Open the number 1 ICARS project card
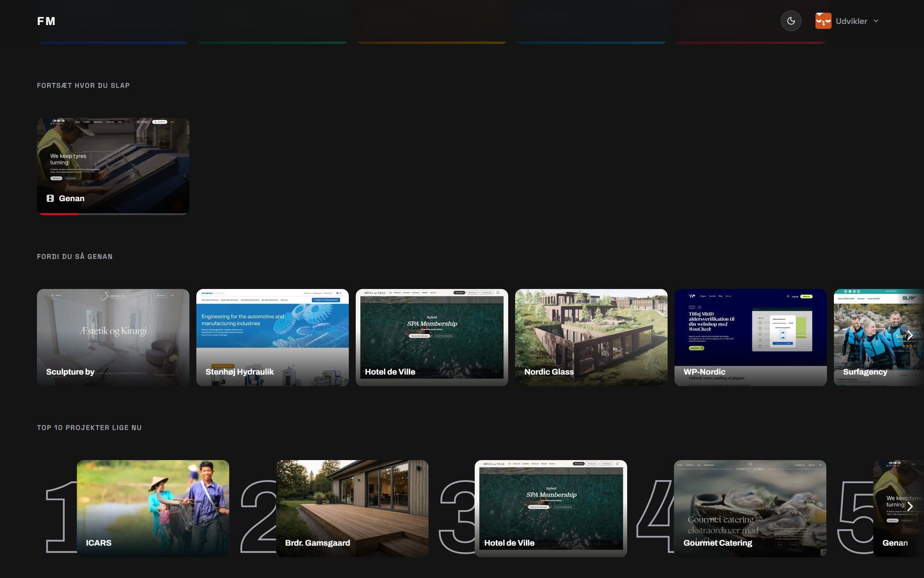 pos(153,508)
